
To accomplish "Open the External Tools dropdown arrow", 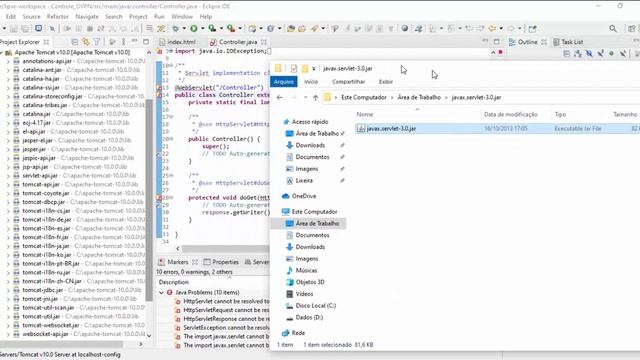I will click(x=240, y=29).
